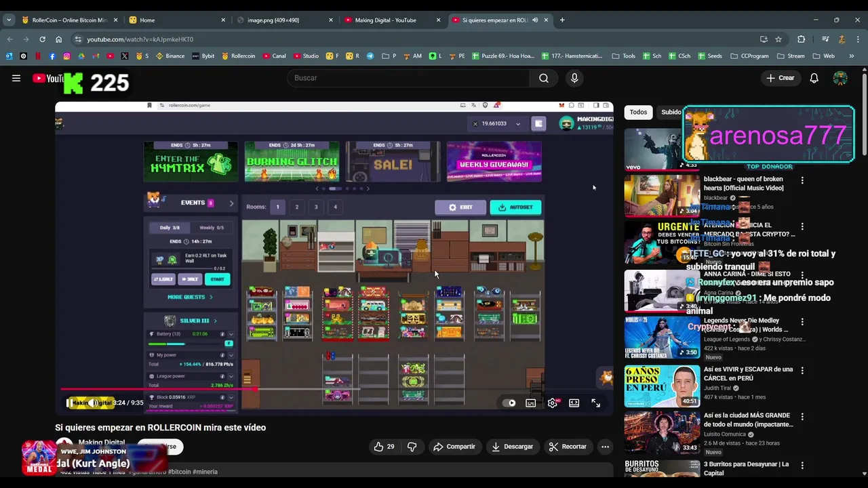Open a new tab with the plus button

point(562,20)
